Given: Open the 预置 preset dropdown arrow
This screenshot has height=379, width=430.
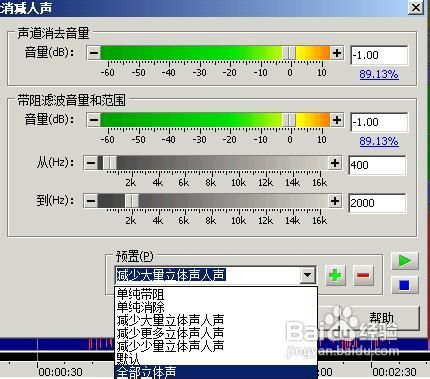Looking at the screenshot, I should [x=308, y=275].
